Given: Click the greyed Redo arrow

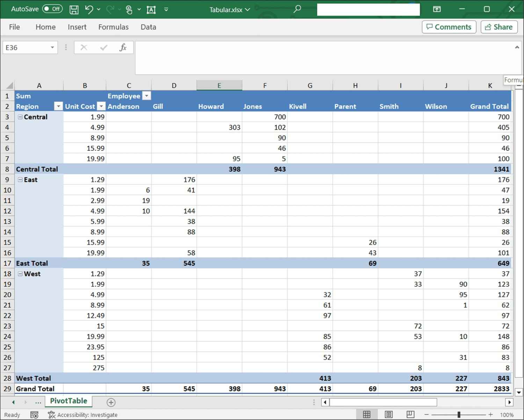Looking at the screenshot, I should click(x=110, y=9).
